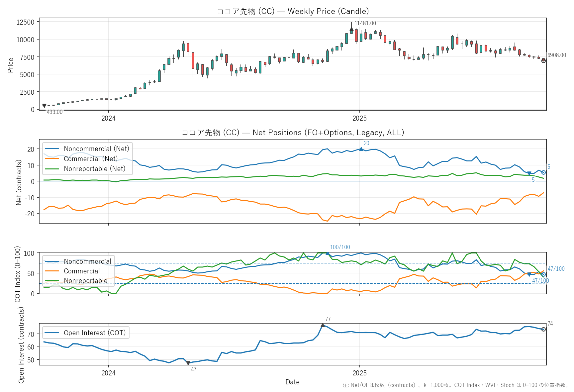The image size is (574, 392).
Task: Click the Net Positions chart title
Action: click(x=293, y=133)
